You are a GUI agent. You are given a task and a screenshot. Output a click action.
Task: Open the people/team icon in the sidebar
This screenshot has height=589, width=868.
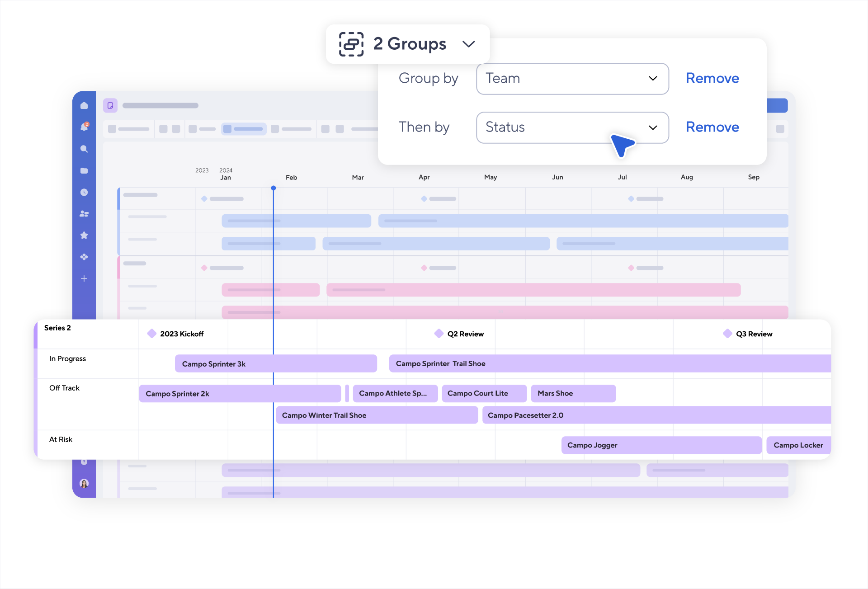pyautogui.click(x=84, y=214)
